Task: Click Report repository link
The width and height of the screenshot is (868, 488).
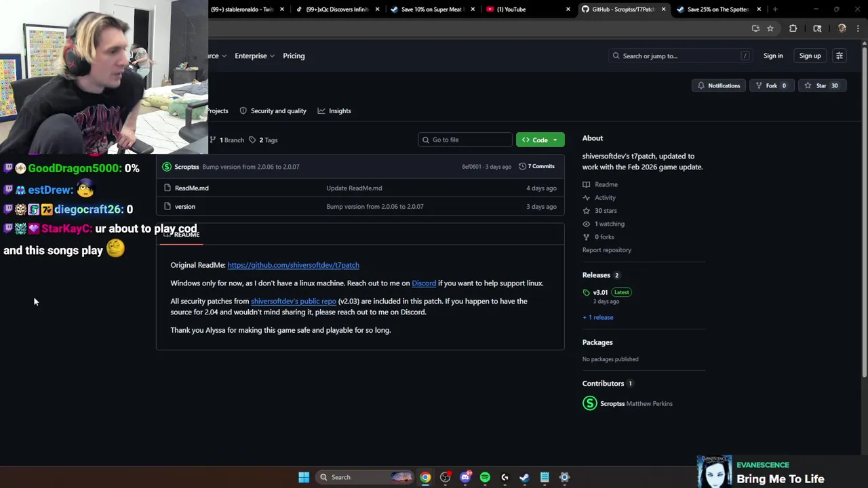Action: [x=607, y=250]
